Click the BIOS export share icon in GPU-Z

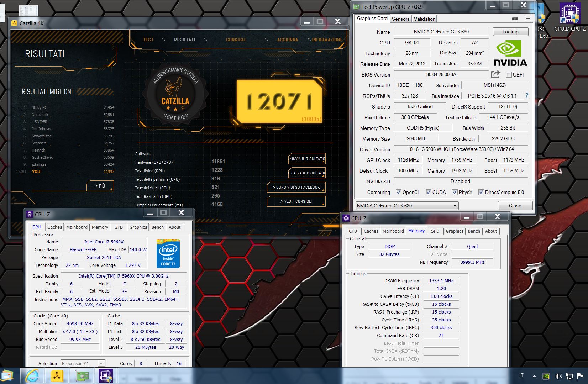pyautogui.click(x=495, y=74)
